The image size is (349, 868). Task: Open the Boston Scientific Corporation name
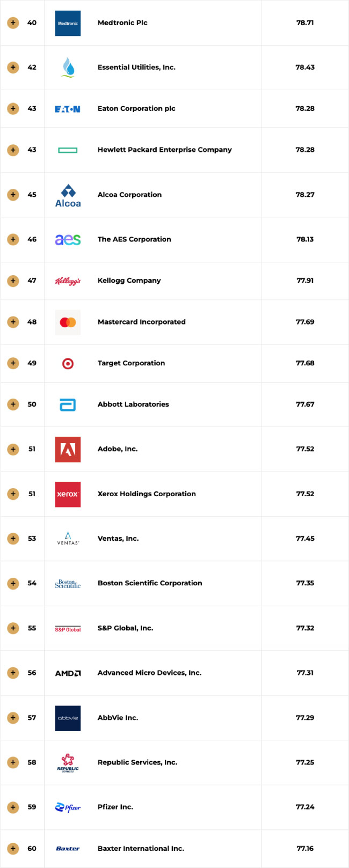tap(150, 583)
